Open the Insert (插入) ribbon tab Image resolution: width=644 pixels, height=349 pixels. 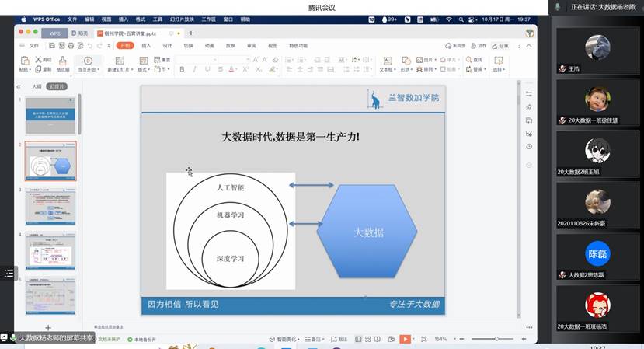pyautogui.click(x=146, y=46)
